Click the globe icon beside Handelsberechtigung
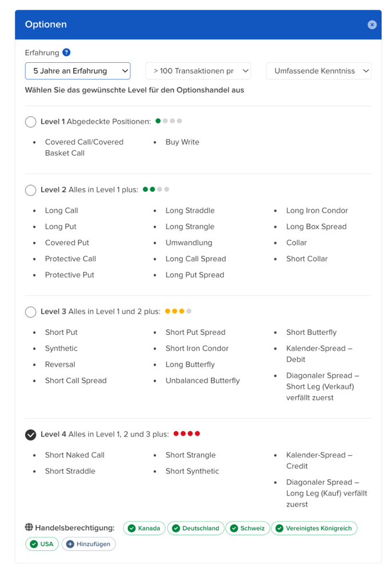392x573 pixels. point(29,528)
